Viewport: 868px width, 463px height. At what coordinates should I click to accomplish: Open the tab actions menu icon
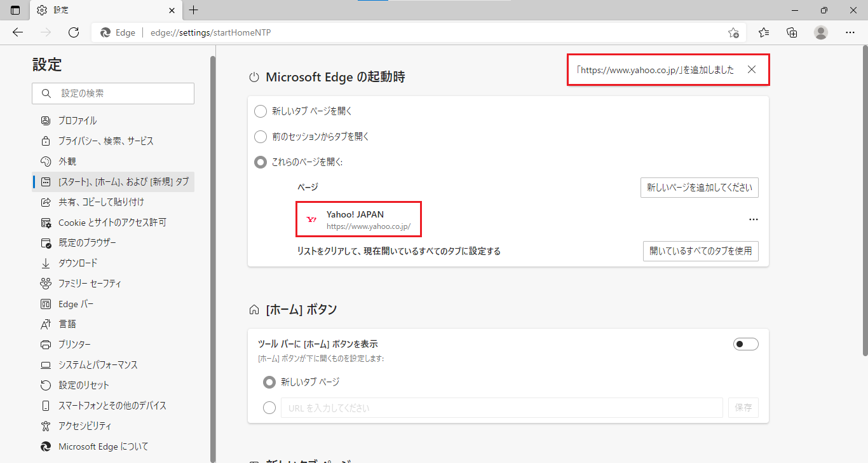(x=15, y=10)
